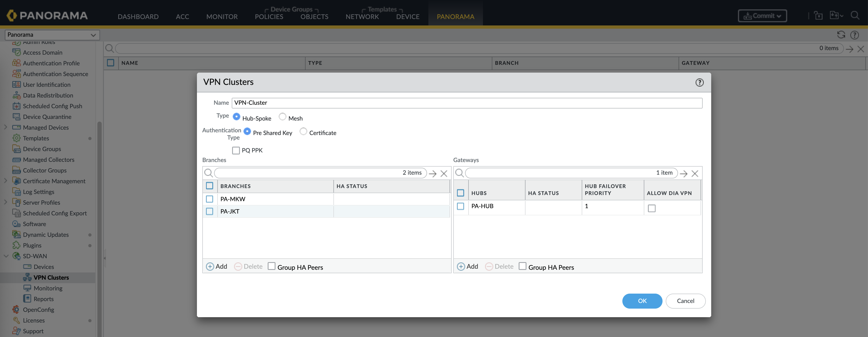This screenshot has height=337, width=868.
Task: Expand the Managed Devices tree node
Action: pyautogui.click(x=5, y=127)
